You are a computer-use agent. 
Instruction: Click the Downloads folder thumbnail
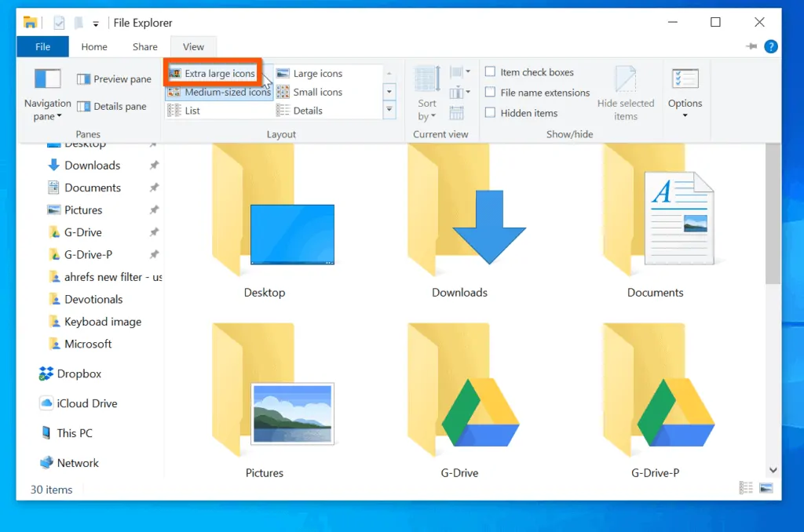click(459, 228)
